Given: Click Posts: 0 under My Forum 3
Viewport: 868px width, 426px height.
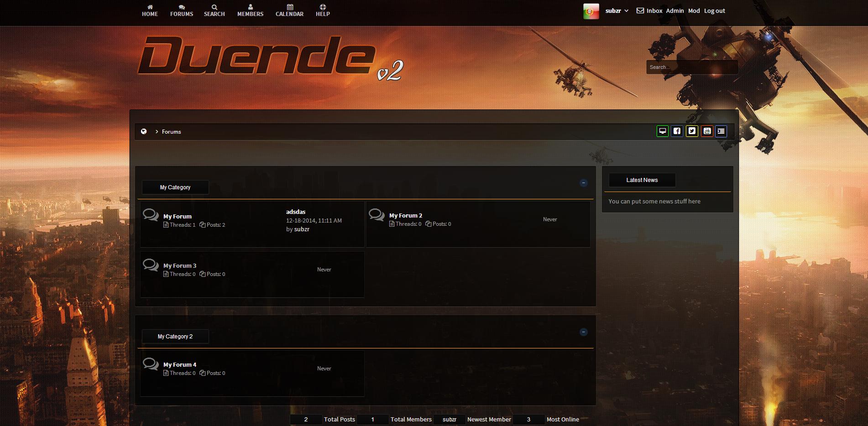Looking at the screenshot, I should pyautogui.click(x=212, y=274).
